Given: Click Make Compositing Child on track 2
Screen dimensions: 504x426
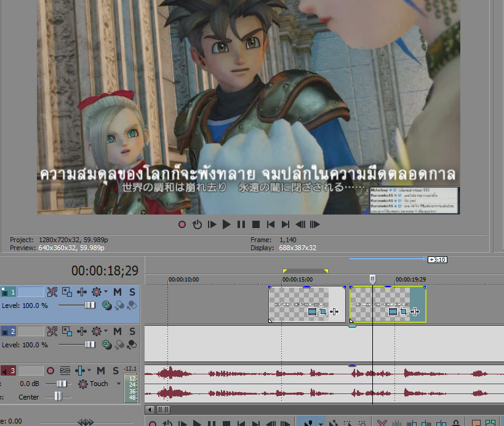Looking at the screenshot, I should click(x=132, y=344).
